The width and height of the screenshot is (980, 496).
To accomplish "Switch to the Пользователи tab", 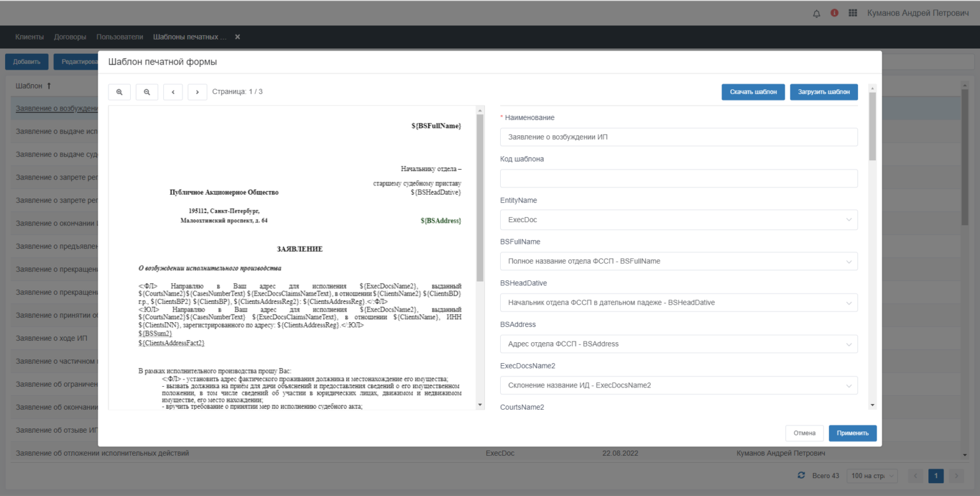I will [x=120, y=37].
